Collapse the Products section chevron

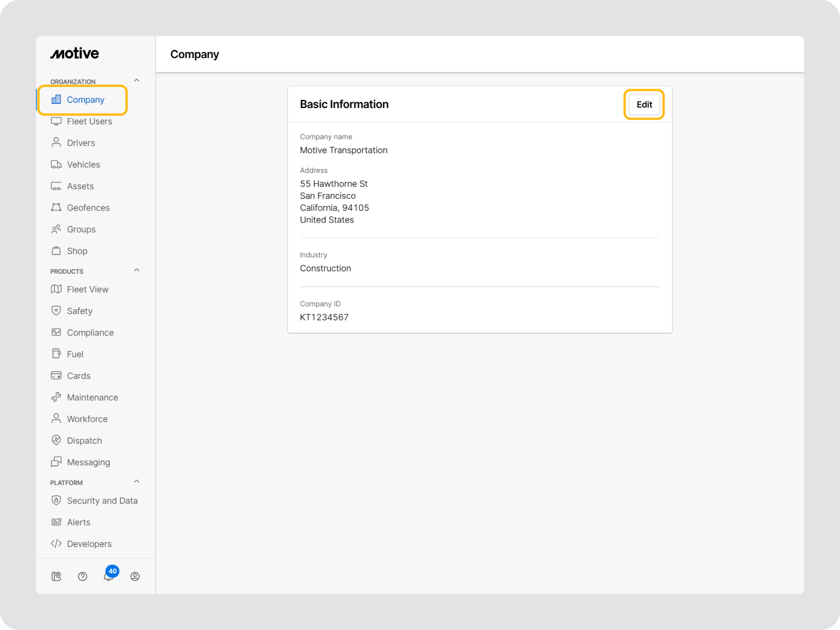(137, 270)
